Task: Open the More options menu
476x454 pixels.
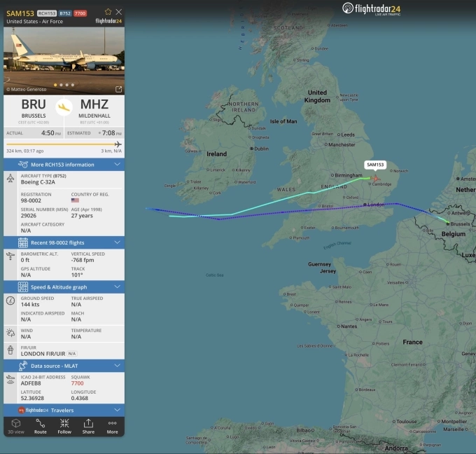Action: [112, 427]
